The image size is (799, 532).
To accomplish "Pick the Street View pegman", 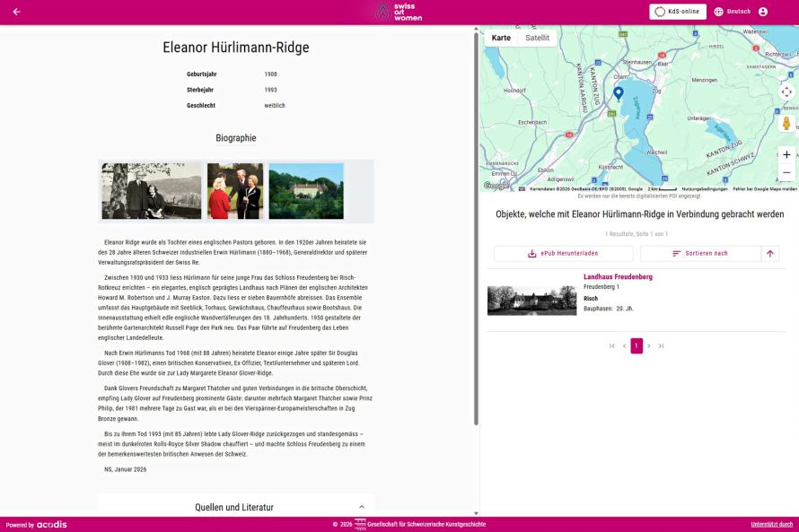I will coord(786,123).
